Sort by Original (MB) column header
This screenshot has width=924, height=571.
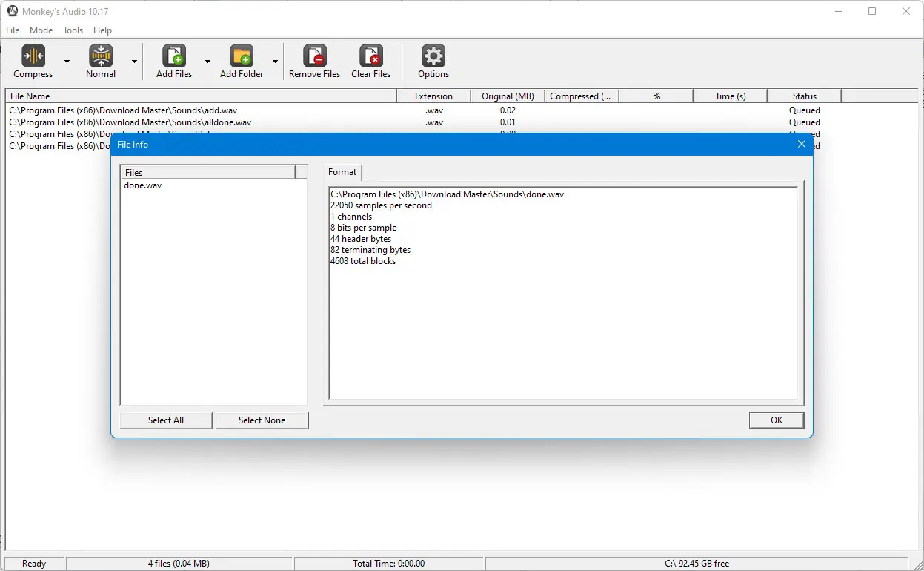pos(508,96)
